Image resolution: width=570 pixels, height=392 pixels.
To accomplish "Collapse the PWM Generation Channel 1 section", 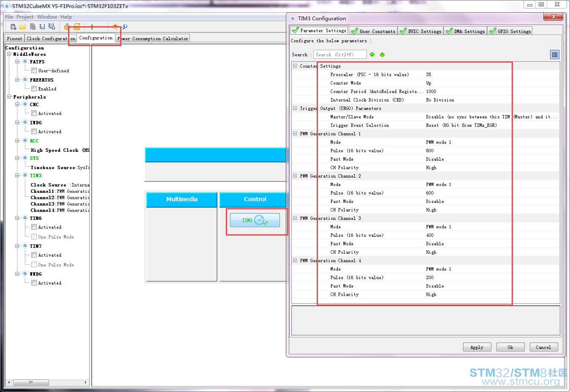I will 295,134.
